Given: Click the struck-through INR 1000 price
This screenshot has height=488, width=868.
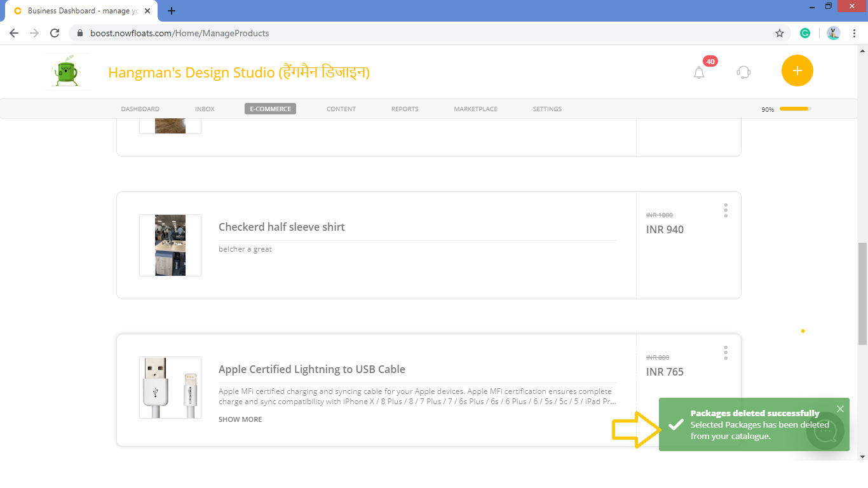Looking at the screenshot, I should (660, 215).
